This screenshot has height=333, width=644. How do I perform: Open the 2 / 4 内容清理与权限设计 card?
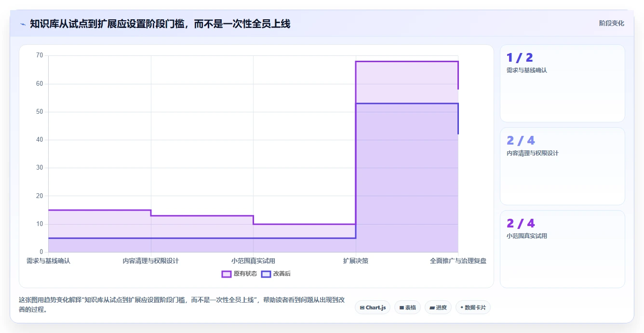[x=563, y=166]
